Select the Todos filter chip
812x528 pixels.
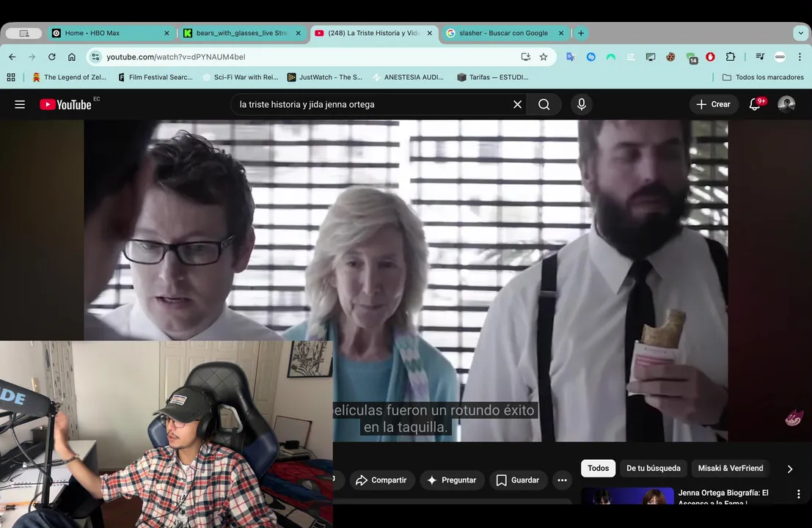pos(598,469)
